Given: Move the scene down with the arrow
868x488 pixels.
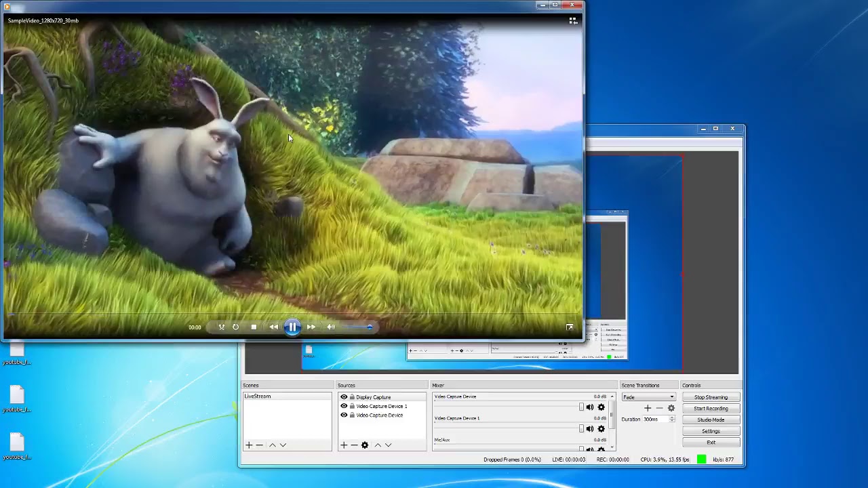Looking at the screenshot, I should pos(283,445).
